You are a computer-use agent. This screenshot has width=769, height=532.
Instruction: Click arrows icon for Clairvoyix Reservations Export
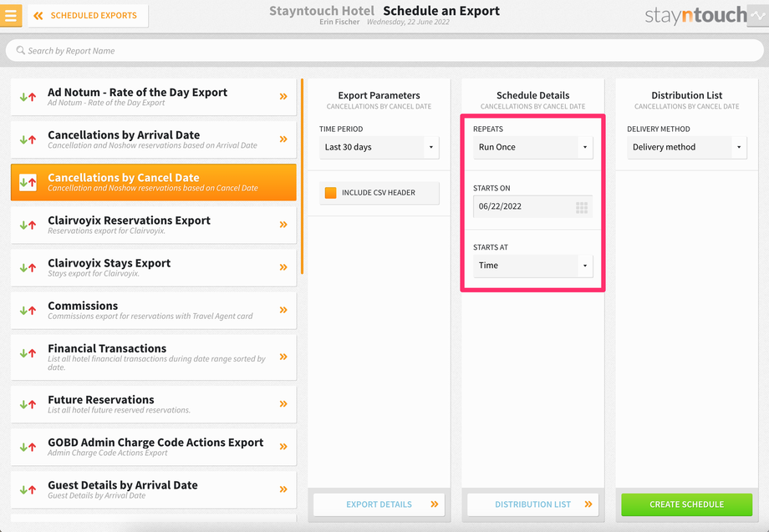[28, 225]
